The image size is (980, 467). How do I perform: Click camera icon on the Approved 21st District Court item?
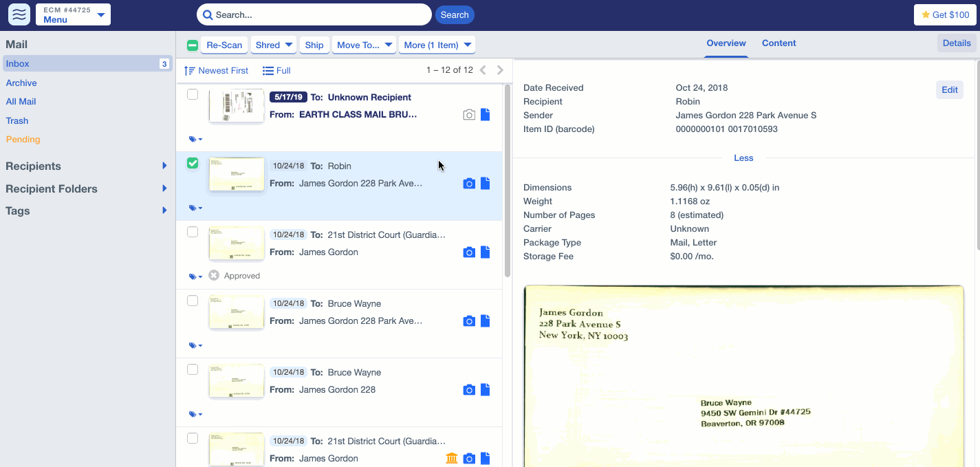(x=469, y=252)
